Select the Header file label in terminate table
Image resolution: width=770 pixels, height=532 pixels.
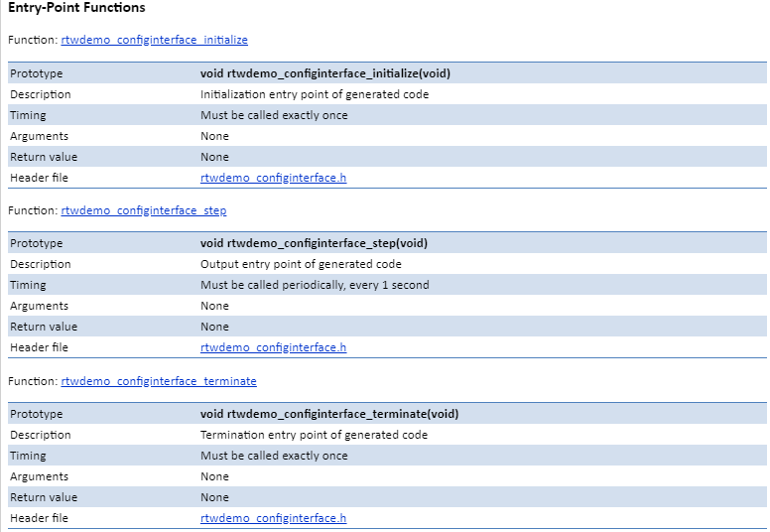[x=39, y=518]
